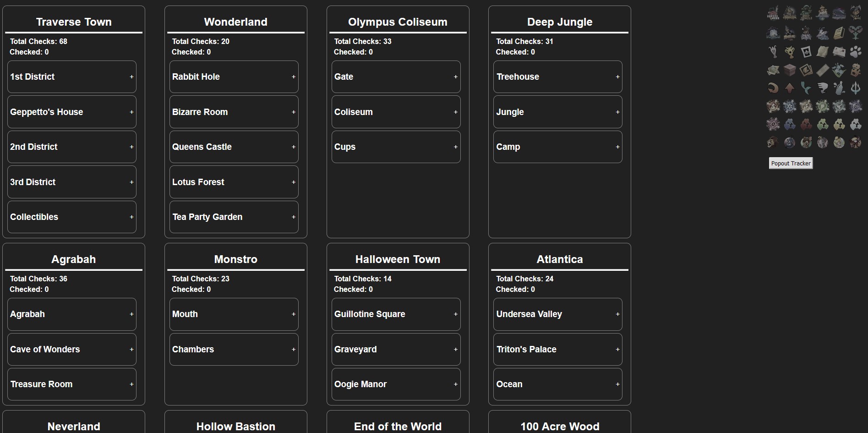Toggle the splashing bottle icon
868x433 pixels.
pos(839,88)
